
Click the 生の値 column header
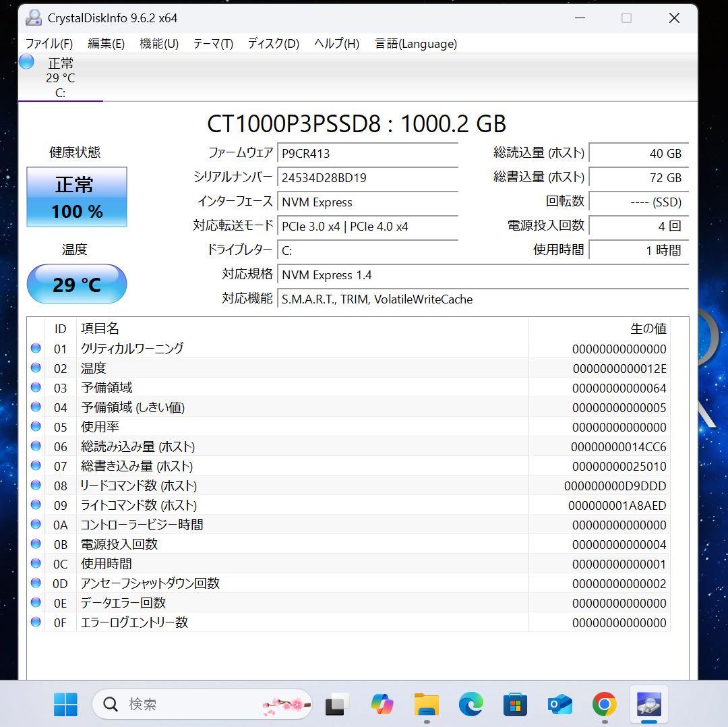click(x=599, y=328)
